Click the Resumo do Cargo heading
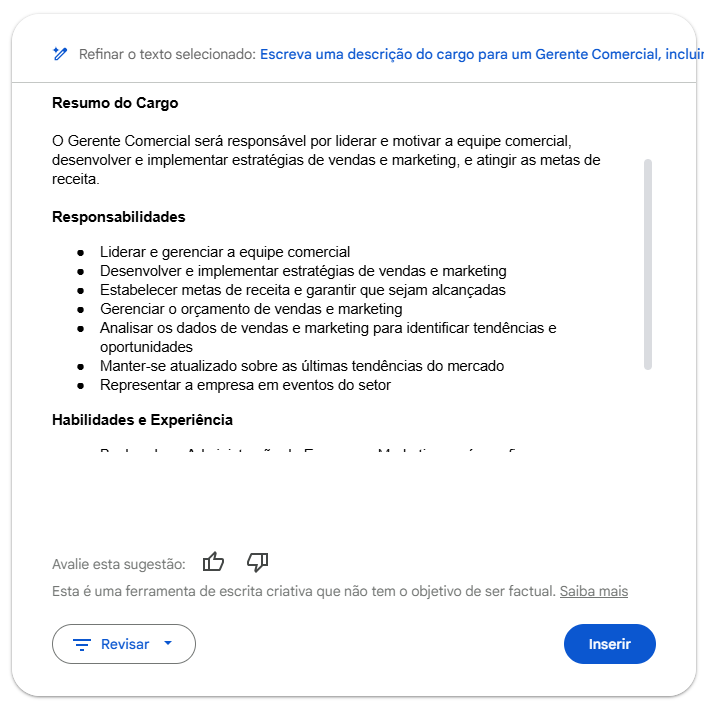 pyautogui.click(x=115, y=103)
